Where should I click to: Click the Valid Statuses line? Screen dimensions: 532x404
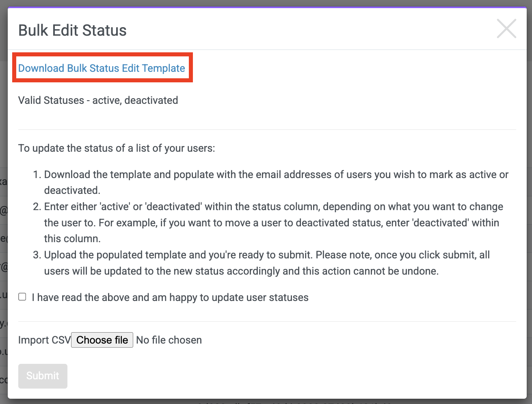click(98, 100)
